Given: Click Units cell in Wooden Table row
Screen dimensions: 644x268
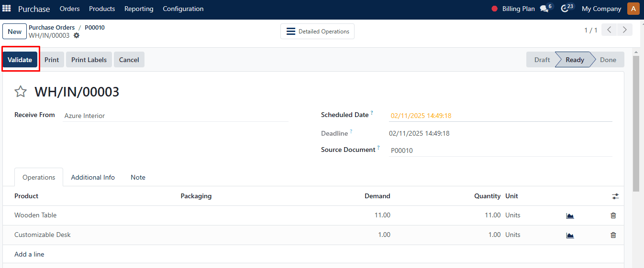Looking at the screenshot, I should coord(513,215).
